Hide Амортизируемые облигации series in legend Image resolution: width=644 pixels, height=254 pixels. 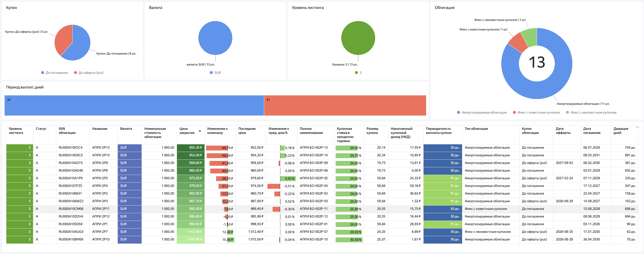tap(482, 112)
